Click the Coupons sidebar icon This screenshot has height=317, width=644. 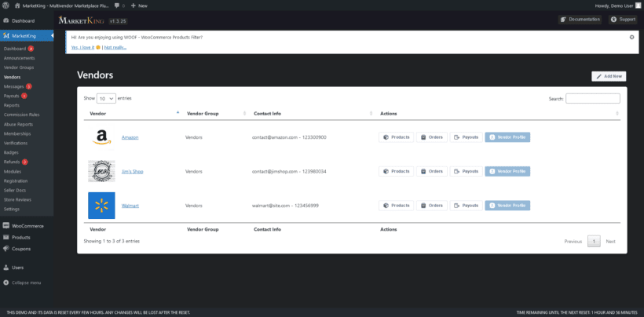coord(6,249)
